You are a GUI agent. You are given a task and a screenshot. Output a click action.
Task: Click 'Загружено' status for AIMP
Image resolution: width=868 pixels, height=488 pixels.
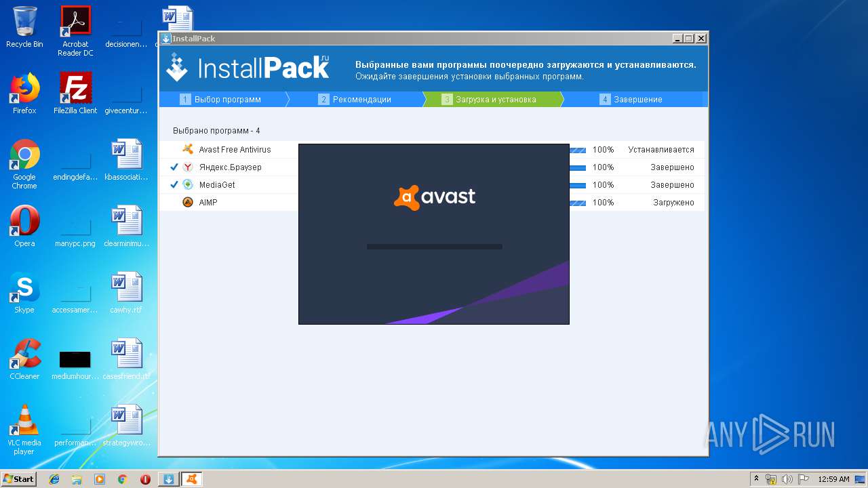[x=673, y=202]
